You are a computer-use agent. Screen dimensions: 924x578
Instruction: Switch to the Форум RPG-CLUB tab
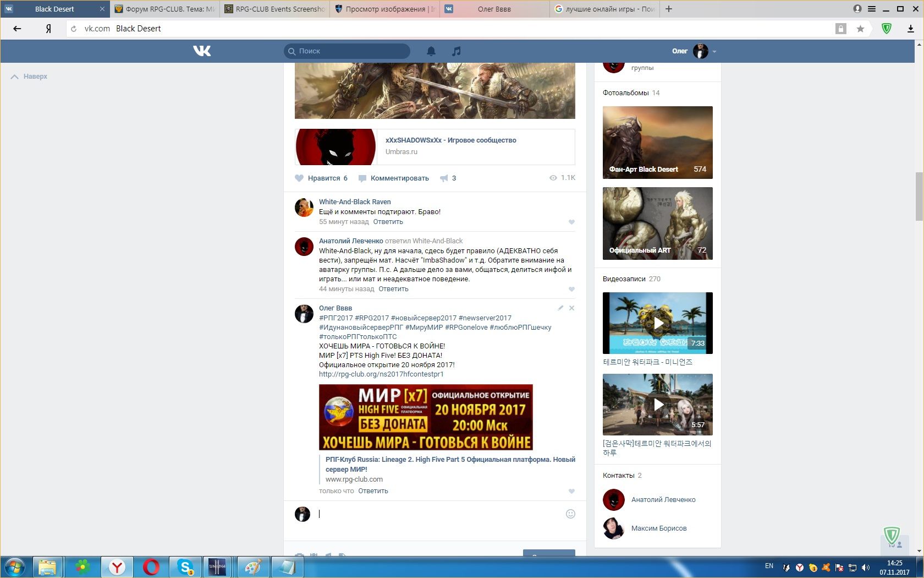[165, 9]
